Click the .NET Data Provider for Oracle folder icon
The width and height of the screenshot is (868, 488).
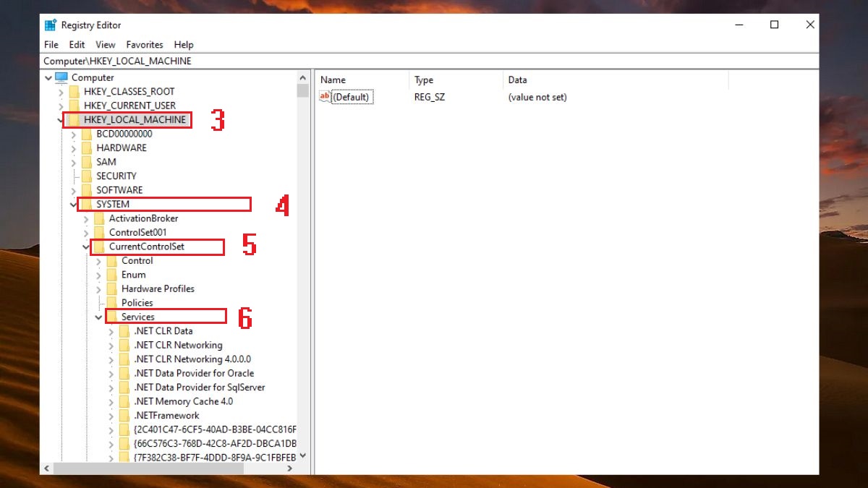pyautogui.click(x=124, y=373)
